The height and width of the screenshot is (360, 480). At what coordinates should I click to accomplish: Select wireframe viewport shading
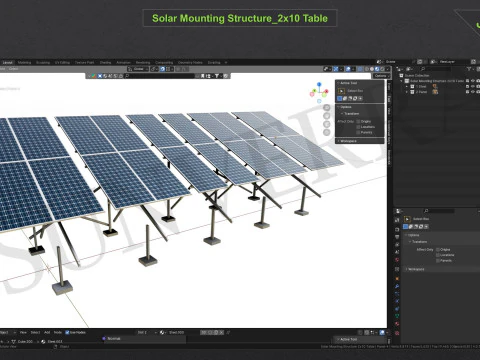(367, 69)
